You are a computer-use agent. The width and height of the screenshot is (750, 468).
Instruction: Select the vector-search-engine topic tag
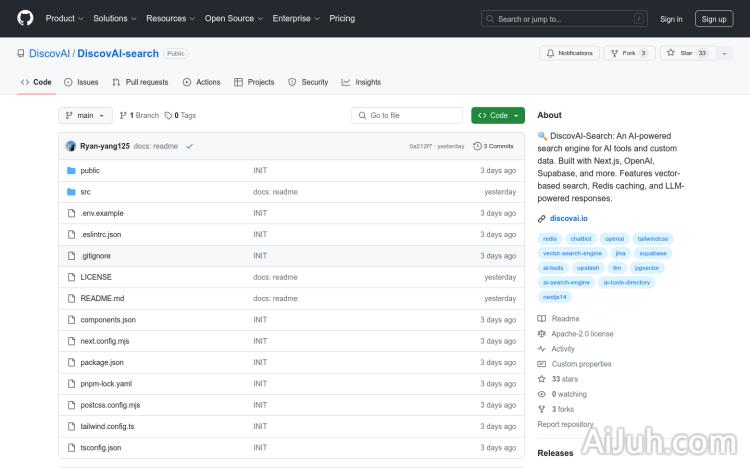click(572, 253)
